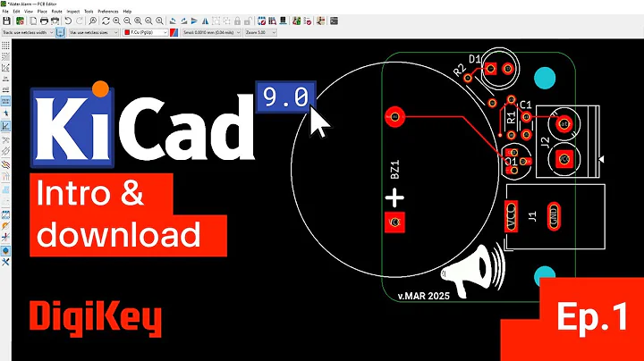Viewport: 644px width, 361px height.
Task: Open the Edit menu
Action: (16, 12)
